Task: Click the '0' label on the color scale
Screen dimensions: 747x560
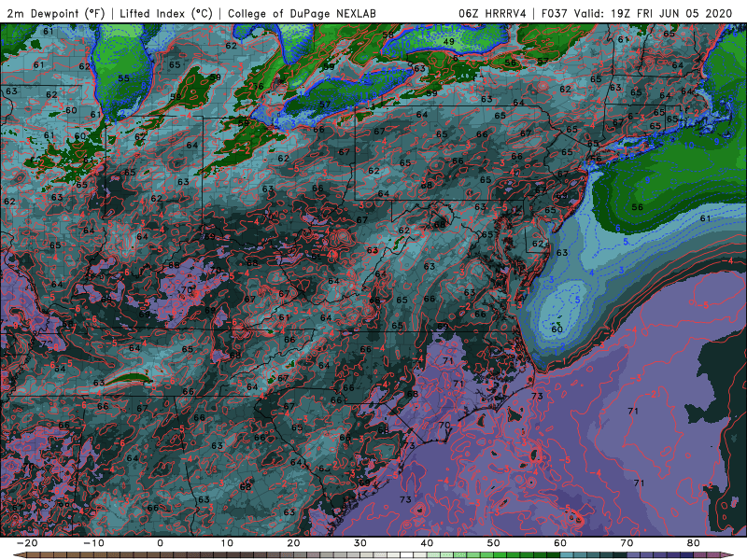Action: point(160,543)
